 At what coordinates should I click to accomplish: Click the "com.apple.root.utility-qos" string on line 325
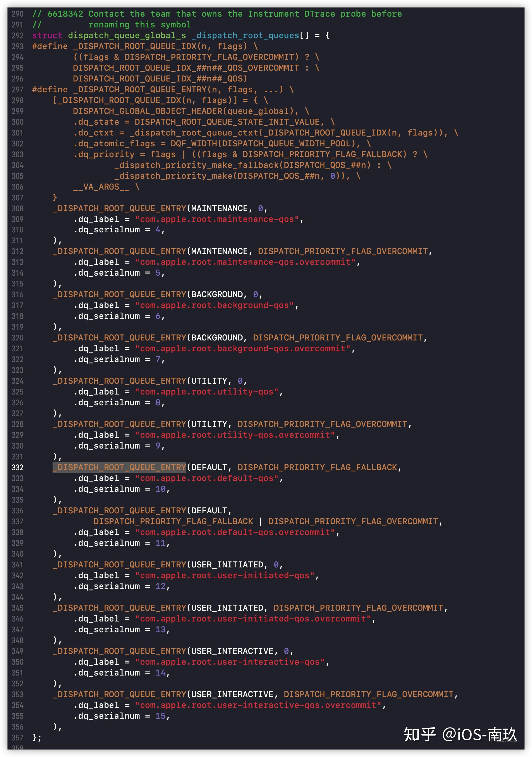pyautogui.click(x=207, y=392)
